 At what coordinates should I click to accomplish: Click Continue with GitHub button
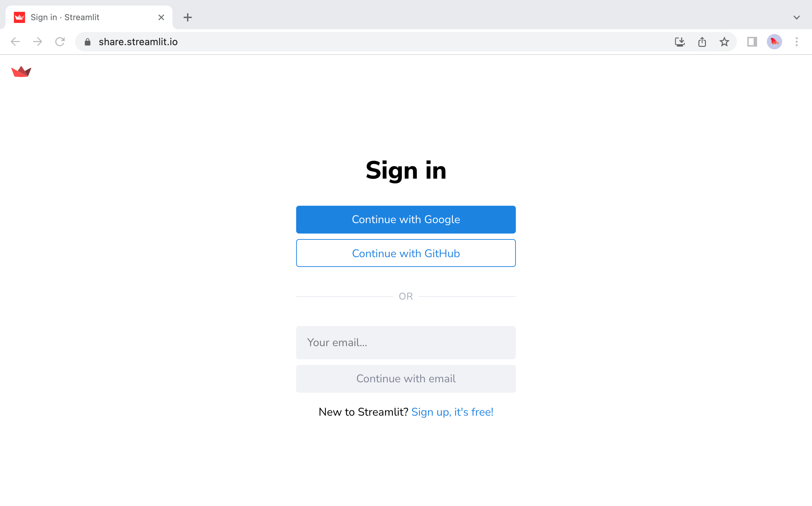(406, 253)
